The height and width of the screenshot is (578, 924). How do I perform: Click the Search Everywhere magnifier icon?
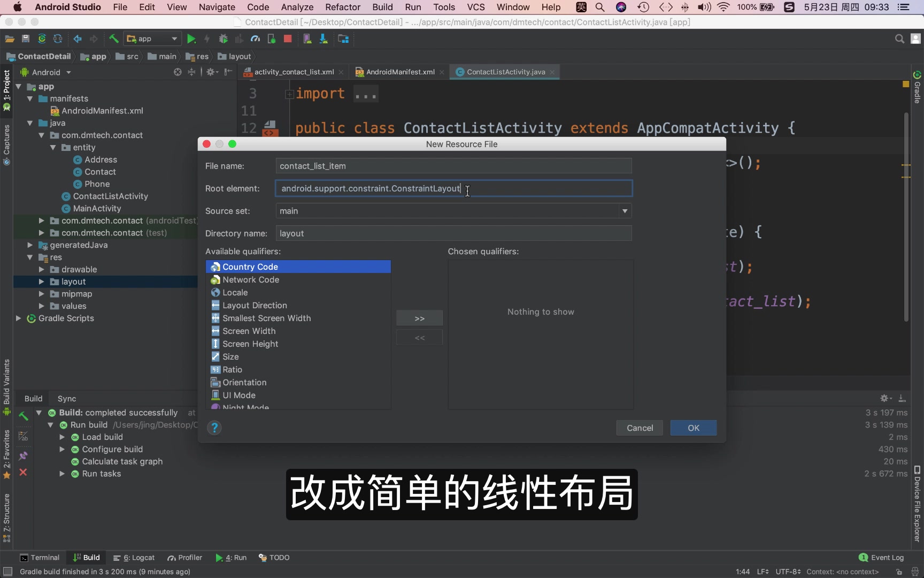(x=899, y=39)
